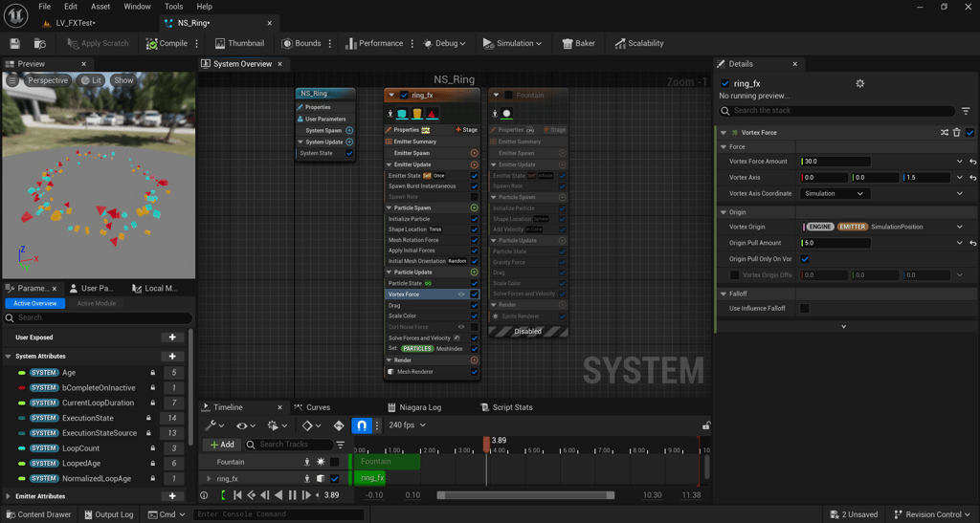Uncheck Origin Pull Only On Vortex Axis

[x=805, y=259]
